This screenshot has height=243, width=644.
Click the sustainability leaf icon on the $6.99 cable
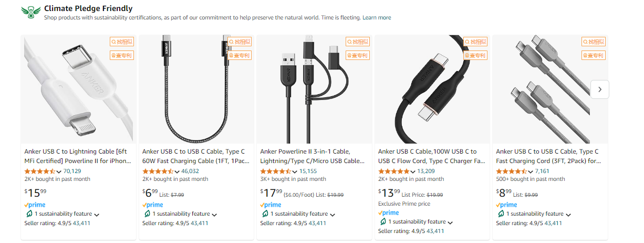point(147,214)
